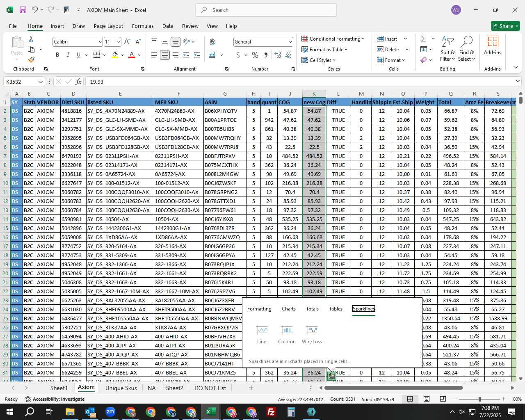Click the zoom slider handle
Screen dimensions: 525x420
point(479,399)
